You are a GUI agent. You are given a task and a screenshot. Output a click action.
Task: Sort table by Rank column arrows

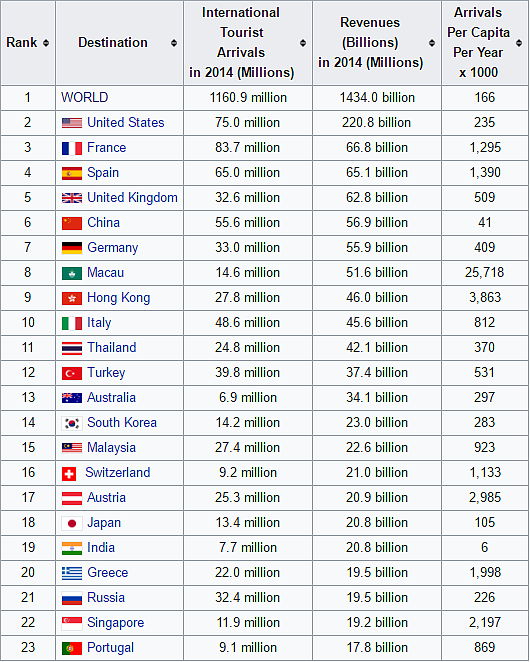[46, 43]
